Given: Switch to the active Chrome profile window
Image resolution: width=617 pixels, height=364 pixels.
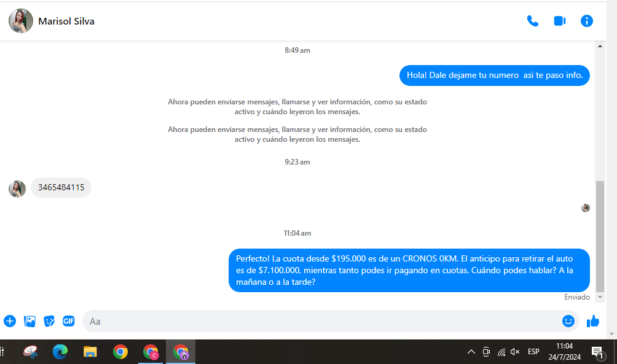Looking at the screenshot, I should [181, 352].
